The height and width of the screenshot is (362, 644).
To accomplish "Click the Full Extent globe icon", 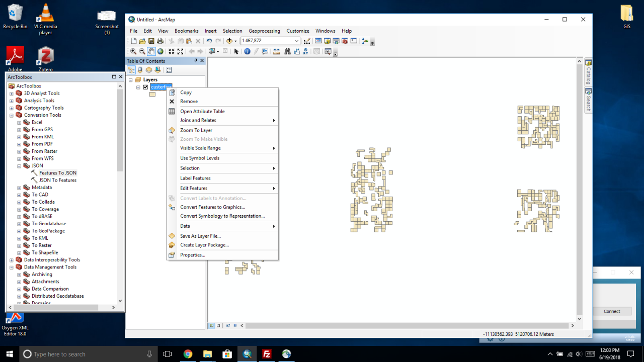I will coord(160,51).
